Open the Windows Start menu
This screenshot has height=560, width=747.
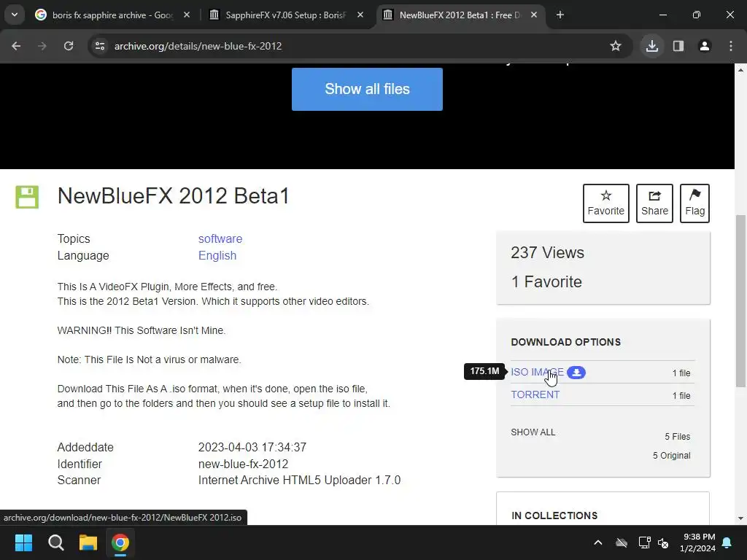[x=23, y=542]
